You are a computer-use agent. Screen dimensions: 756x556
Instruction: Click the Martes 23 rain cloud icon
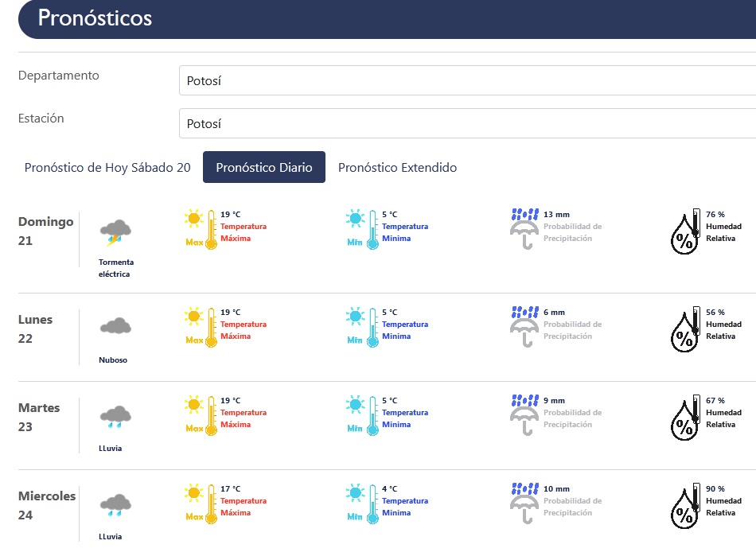pos(115,416)
